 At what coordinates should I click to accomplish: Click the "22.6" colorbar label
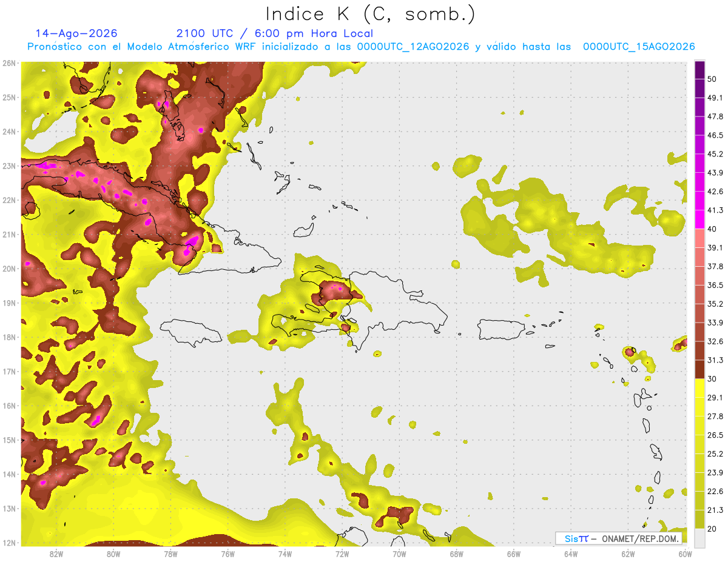point(715,492)
